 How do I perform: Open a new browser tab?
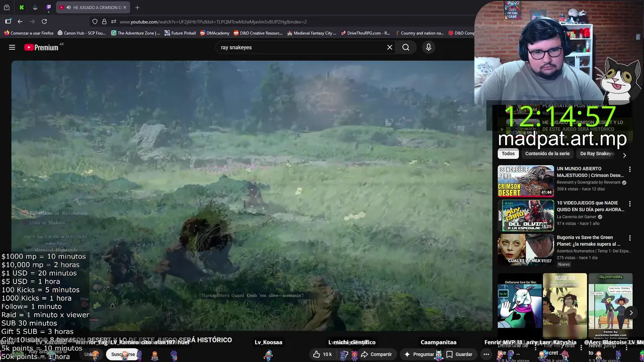[137, 8]
